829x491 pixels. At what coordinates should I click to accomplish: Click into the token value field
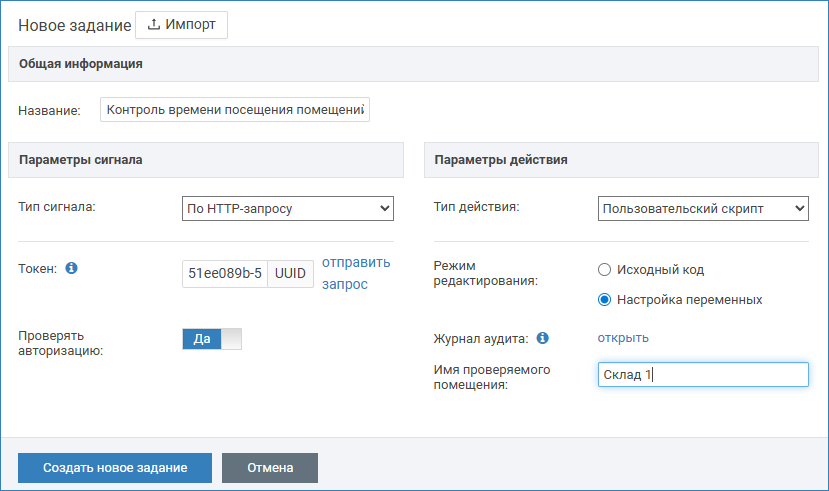[225, 274]
